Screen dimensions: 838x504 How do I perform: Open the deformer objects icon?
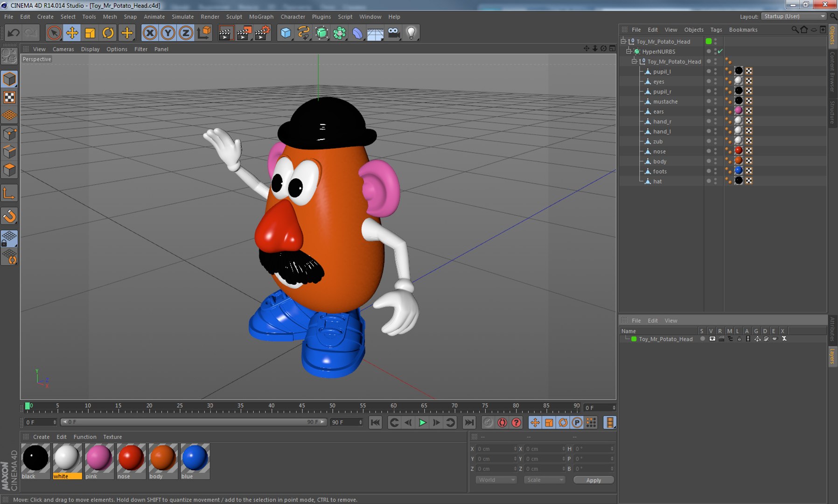[357, 33]
